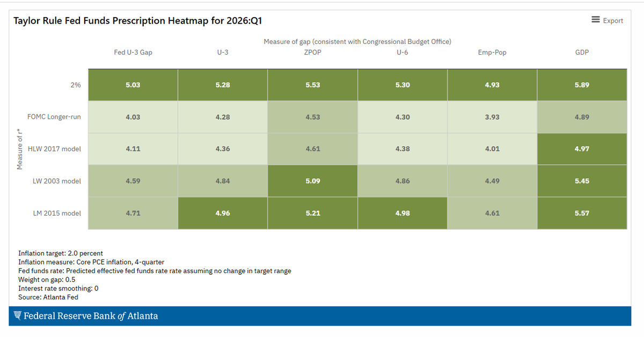Click heatmap cell with value 5.09

coord(313,181)
